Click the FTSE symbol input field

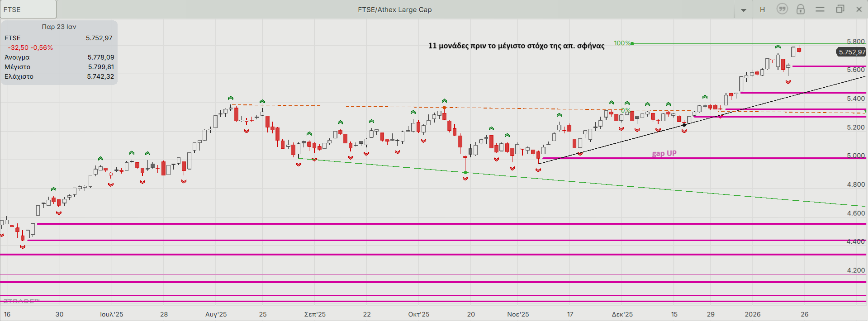[x=28, y=9]
